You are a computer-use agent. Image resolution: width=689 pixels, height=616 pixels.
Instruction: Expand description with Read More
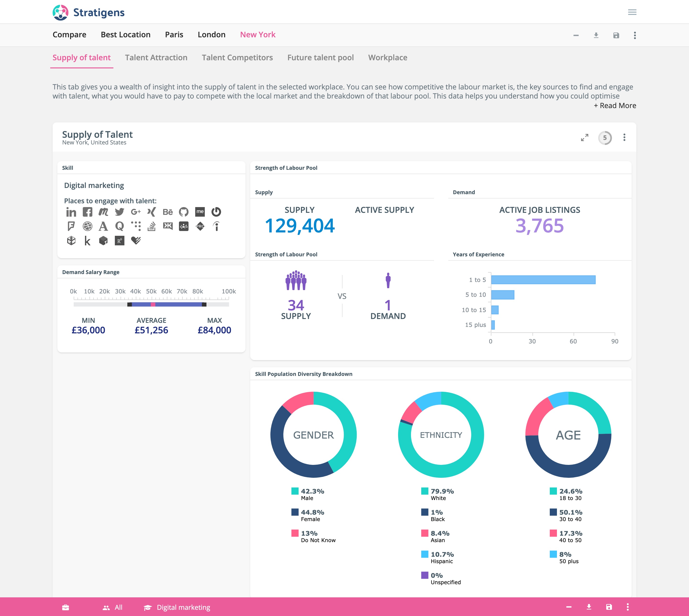click(x=615, y=106)
